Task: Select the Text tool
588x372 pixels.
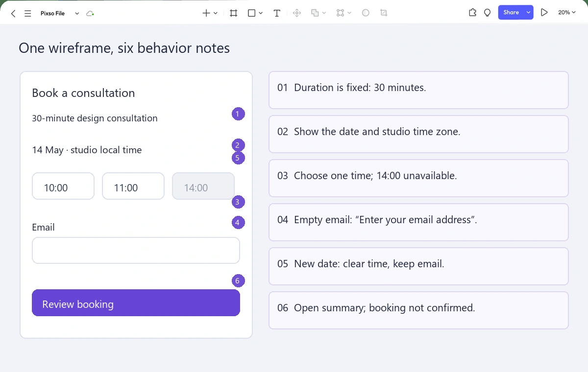Action: 277,13
